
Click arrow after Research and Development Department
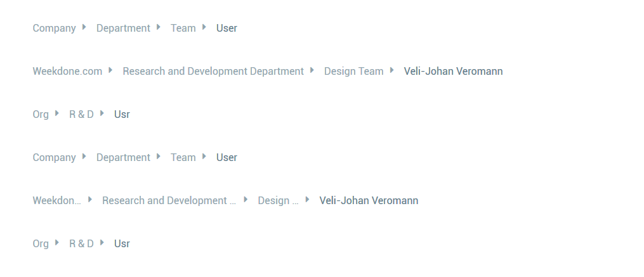pos(312,70)
